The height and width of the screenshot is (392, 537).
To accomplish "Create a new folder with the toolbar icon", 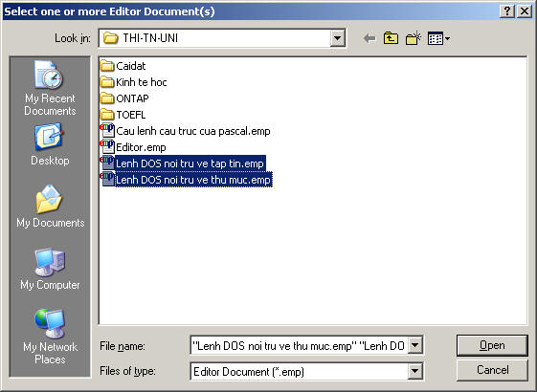I will point(413,38).
